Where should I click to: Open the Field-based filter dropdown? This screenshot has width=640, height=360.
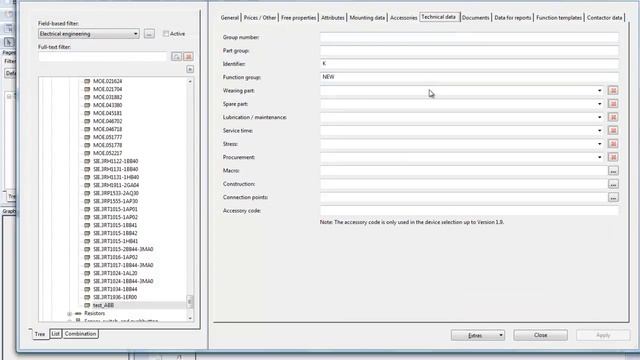pyautogui.click(x=136, y=34)
